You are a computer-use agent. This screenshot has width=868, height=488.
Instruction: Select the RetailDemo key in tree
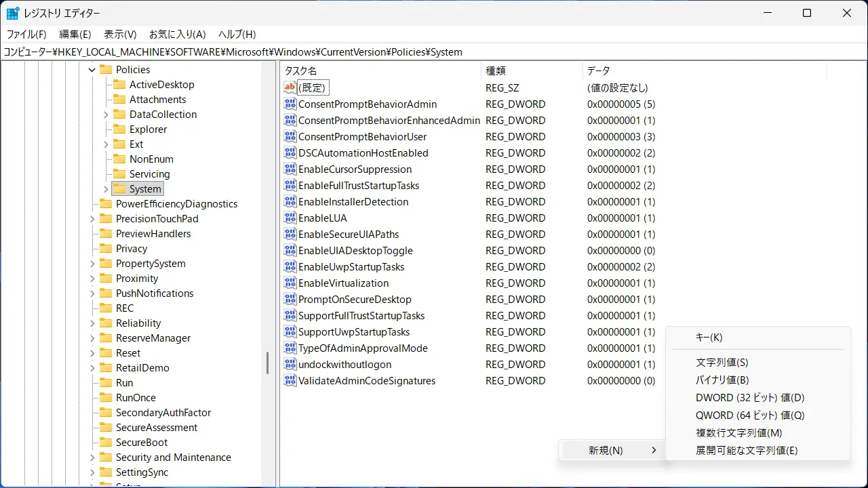142,367
